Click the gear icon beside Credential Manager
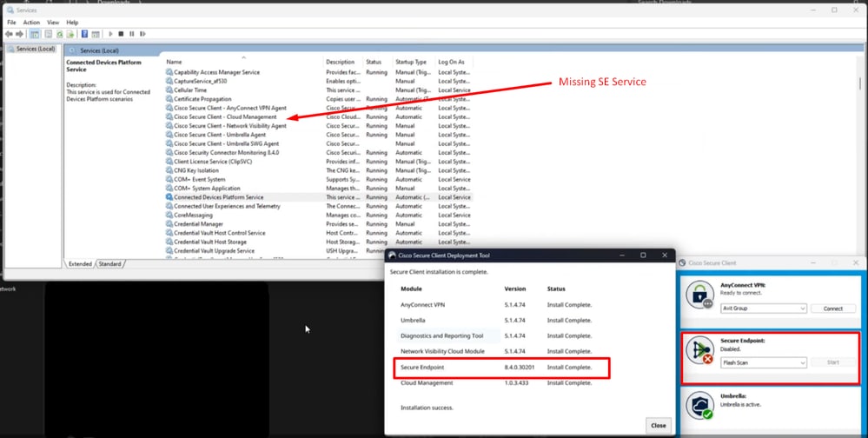 click(x=169, y=224)
